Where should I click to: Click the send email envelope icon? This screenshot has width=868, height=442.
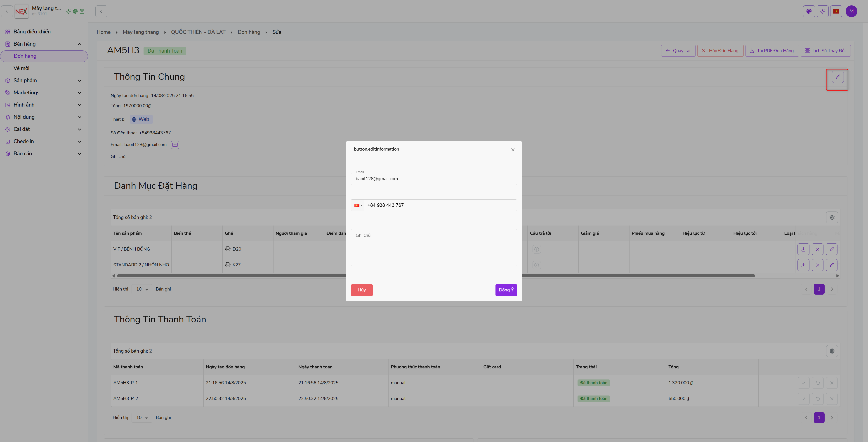pyautogui.click(x=175, y=145)
